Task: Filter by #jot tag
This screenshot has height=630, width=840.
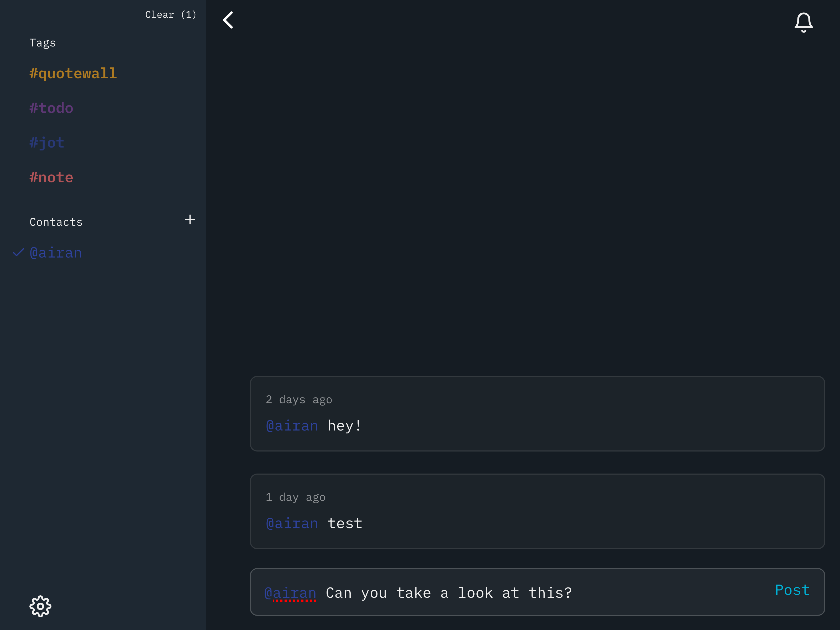Action: 47,143
